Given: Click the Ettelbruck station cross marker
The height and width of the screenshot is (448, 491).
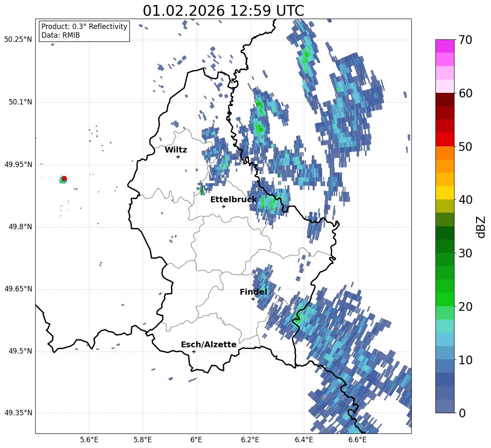Looking at the screenshot, I should [224, 206].
